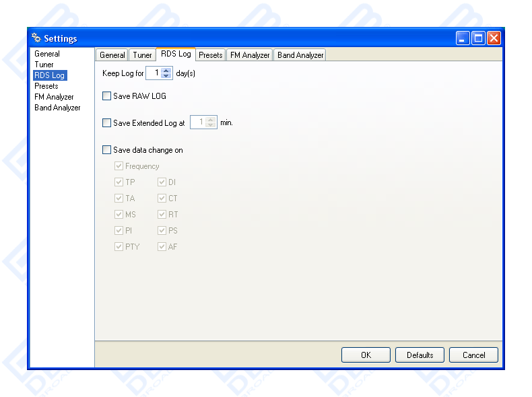
Task: Select Band Analyzer in the sidebar
Action: [x=57, y=108]
